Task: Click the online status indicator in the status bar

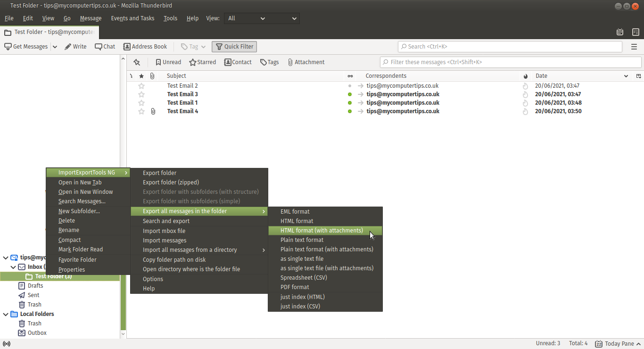Action: point(7,344)
